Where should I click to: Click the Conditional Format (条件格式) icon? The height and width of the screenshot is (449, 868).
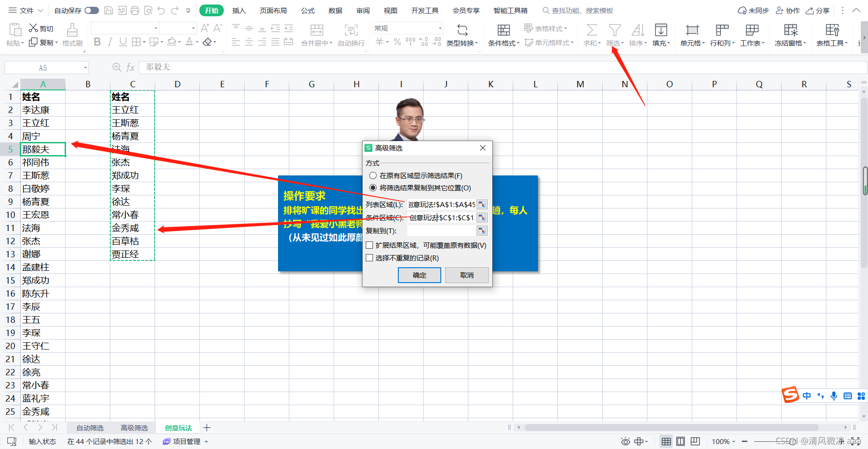coord(504,30)
